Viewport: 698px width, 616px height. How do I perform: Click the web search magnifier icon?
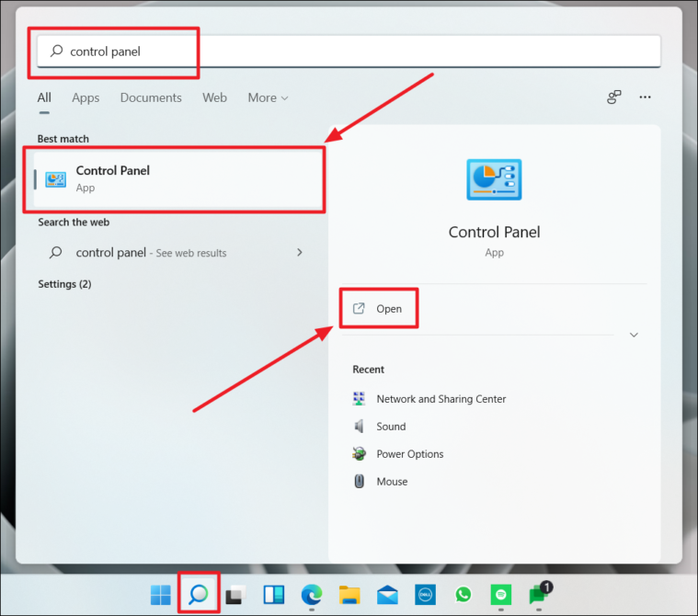pos(56,252)
